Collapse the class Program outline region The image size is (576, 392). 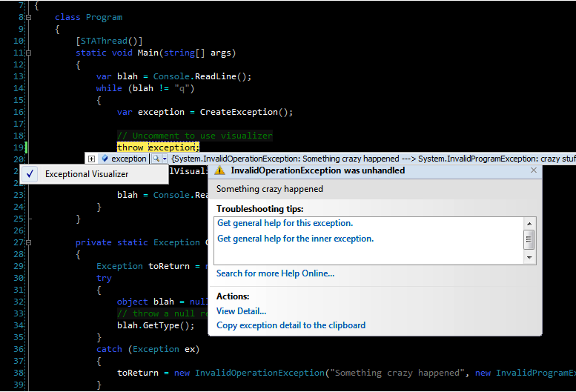click(28, 17)
